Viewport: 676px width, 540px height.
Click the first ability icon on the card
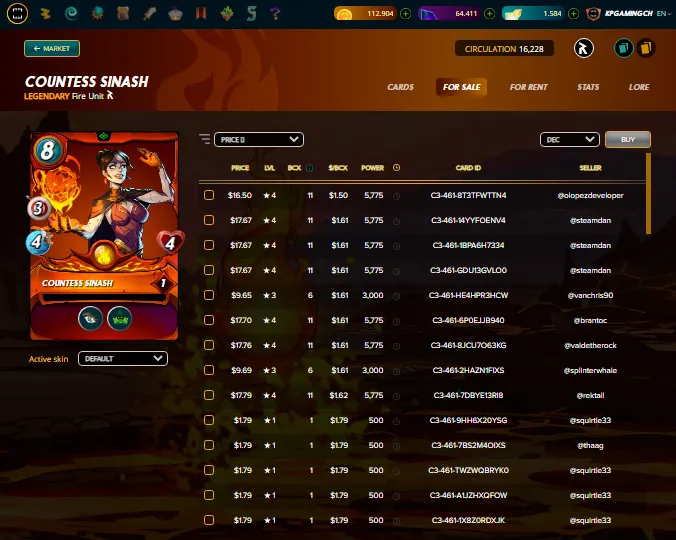pos(91,318)
